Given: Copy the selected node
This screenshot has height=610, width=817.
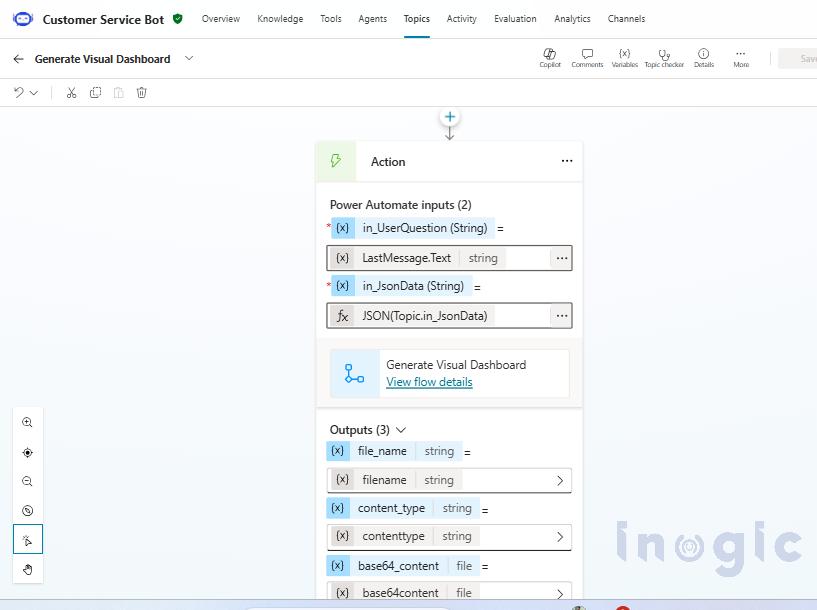Looking at the screenshot, I should pyautogui.click(x=95, y=93).
